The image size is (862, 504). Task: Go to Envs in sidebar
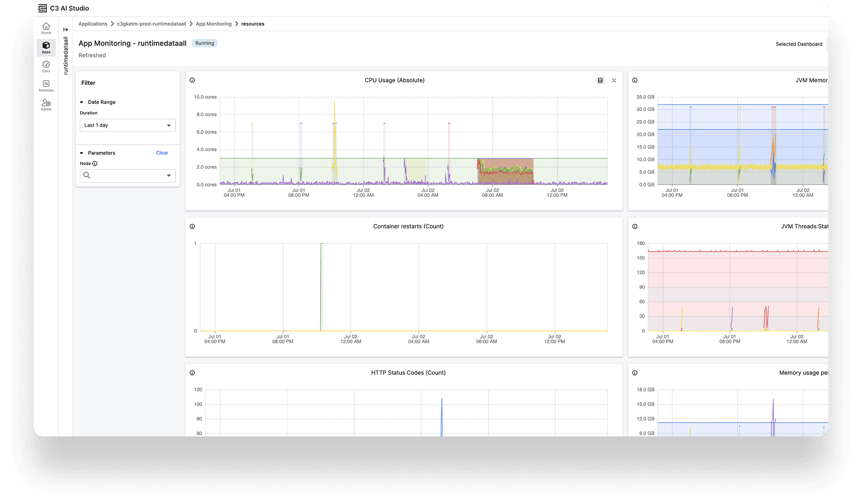[x=46, y=67]
